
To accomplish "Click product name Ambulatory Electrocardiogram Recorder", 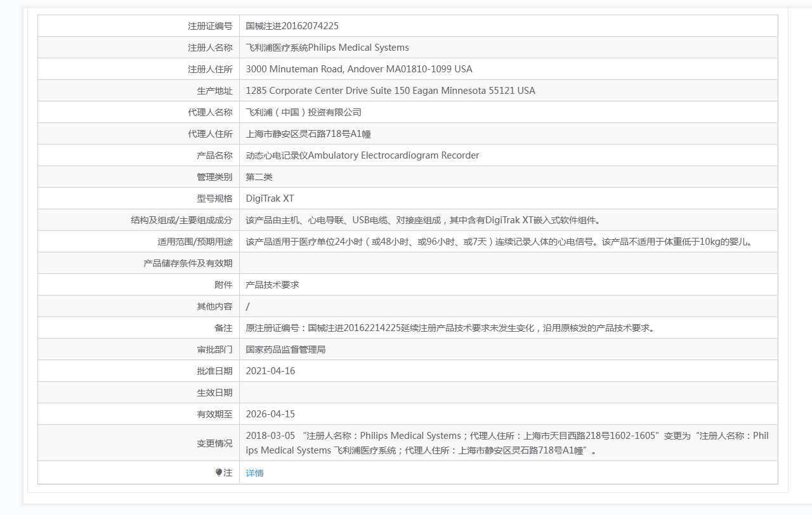I will pyautogui.click(x=362, y=155).
